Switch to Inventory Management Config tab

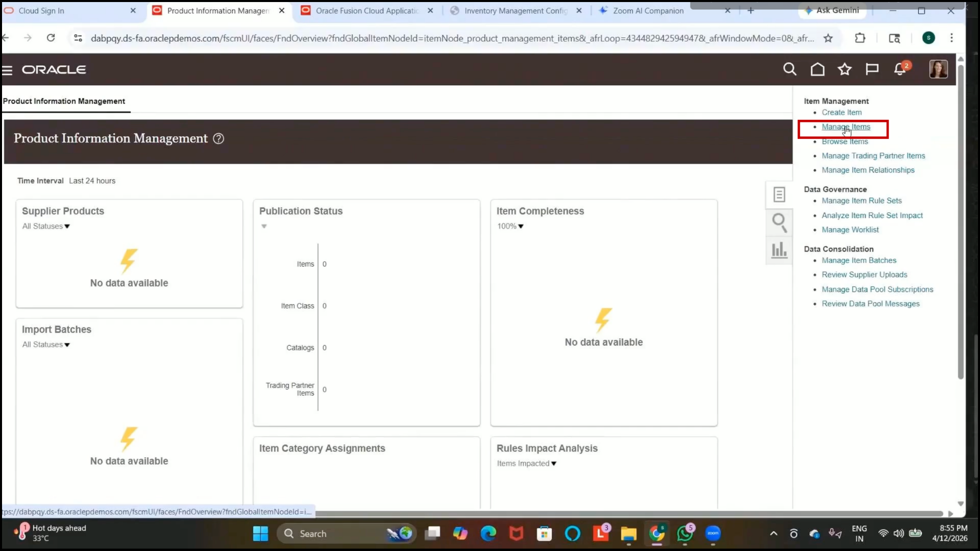click(x=516, y=11)
